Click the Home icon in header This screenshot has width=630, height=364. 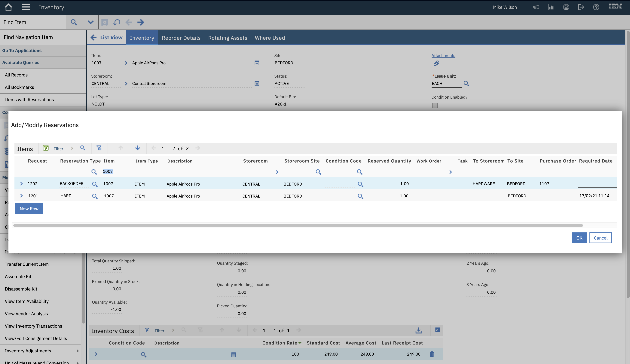8,7
